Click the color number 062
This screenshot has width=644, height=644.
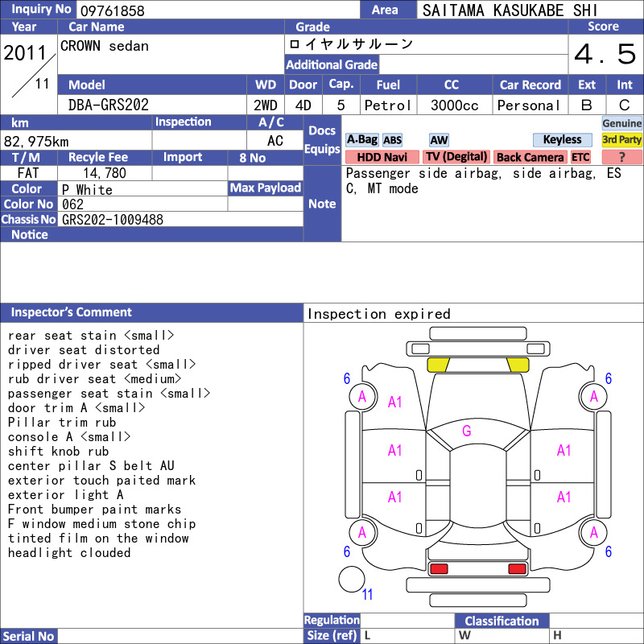[72, 204]
